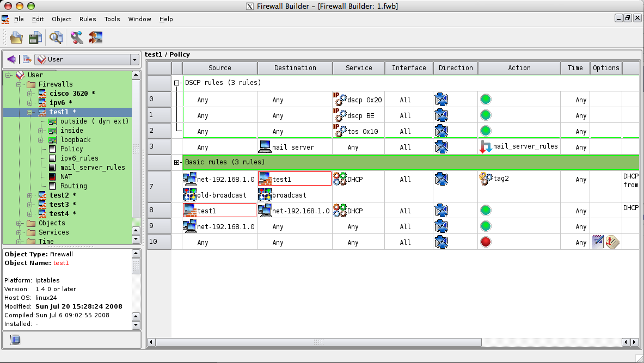Click the broadcast destination object icon

click(265, 195)
